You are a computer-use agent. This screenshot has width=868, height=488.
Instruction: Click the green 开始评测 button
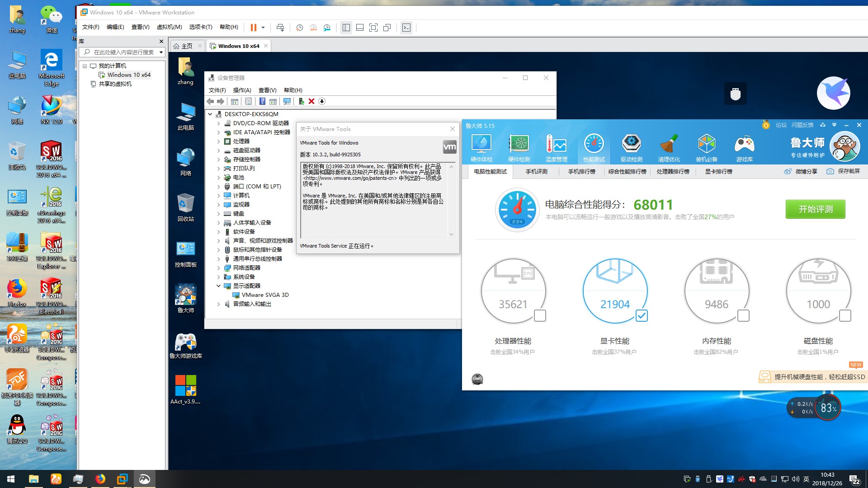(x=815, y=209)
